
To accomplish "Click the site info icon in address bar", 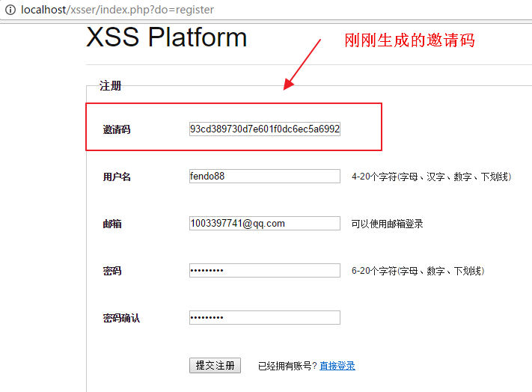I will pos(10,10).
